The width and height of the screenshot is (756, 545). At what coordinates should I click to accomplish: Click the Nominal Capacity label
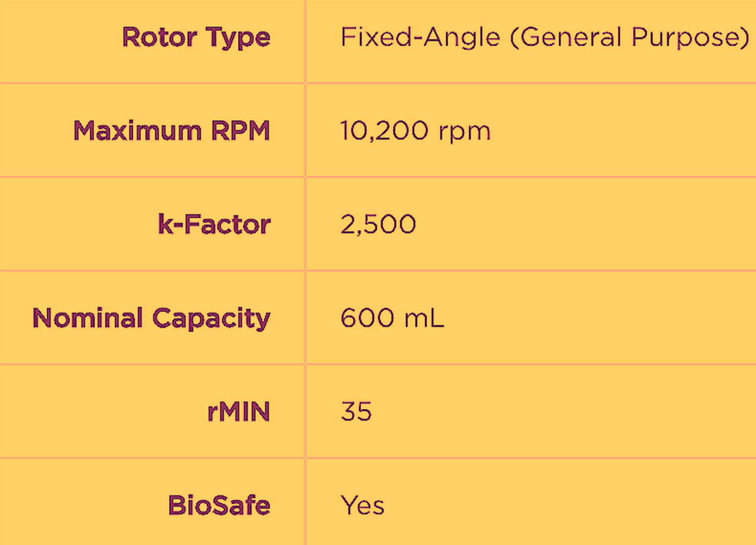click(x=152, y=318)
